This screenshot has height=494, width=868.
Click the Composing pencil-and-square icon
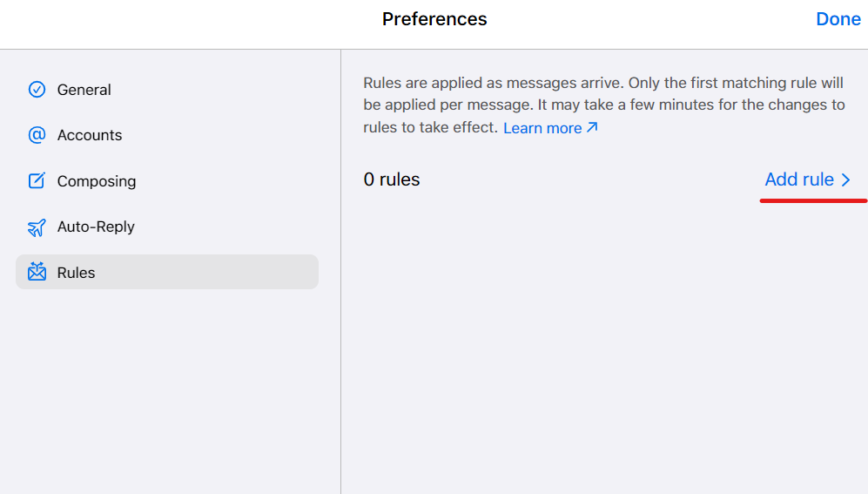point(37,180)
